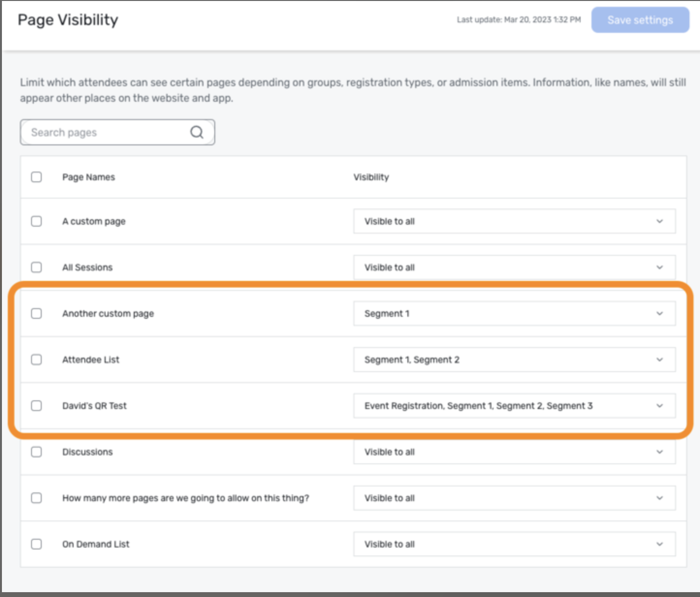Open the Segment 1 dropdown for Another custom page
This screenshot has height=597, width=700.
pyautogui.click(x=514, y=314)
